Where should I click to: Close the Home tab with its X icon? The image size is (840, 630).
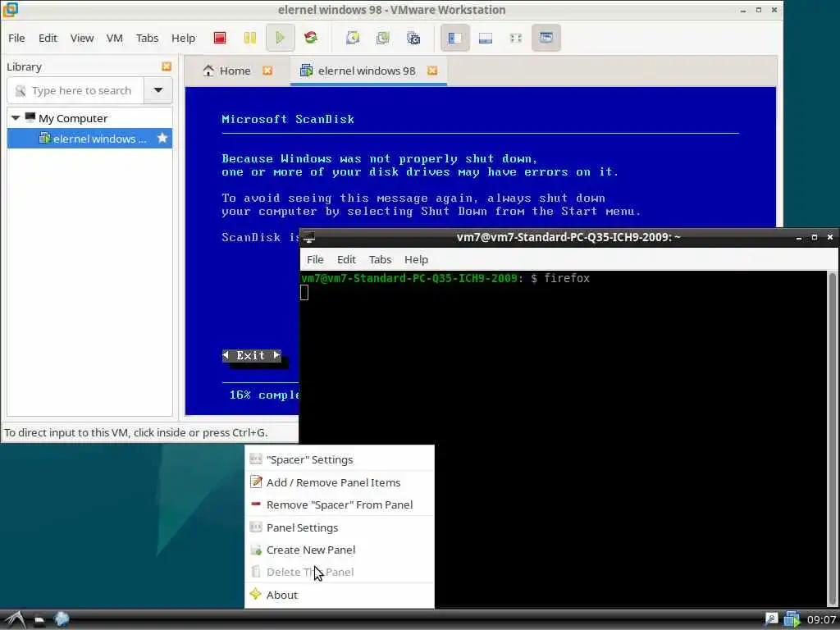click(267, 71)
